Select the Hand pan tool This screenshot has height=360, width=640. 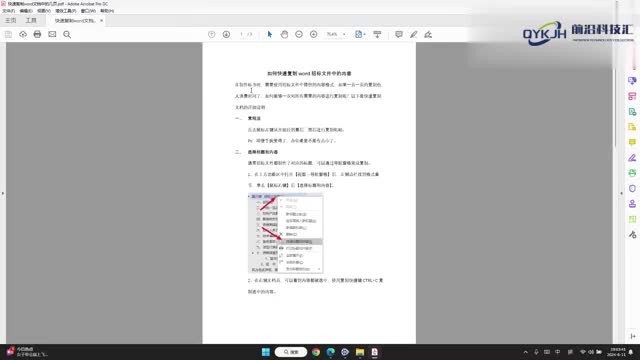click(284, 34)
